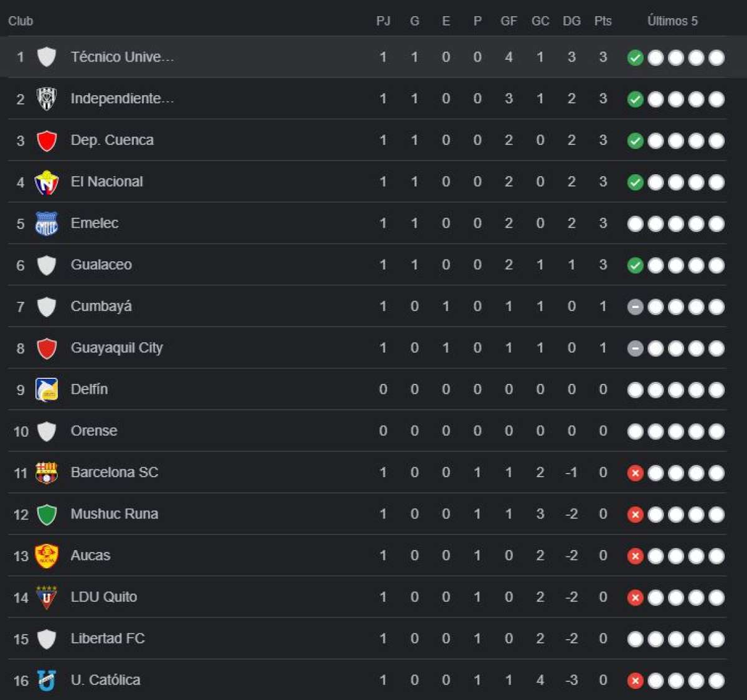747x700 pixels.
Task: Select the Emelec blue crest logo
Action: [x=47, y=223]
